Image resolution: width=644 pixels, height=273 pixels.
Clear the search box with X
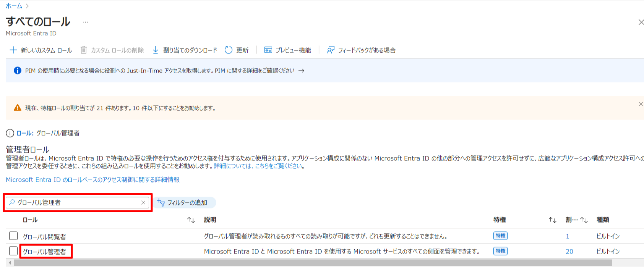click(143, 203)
